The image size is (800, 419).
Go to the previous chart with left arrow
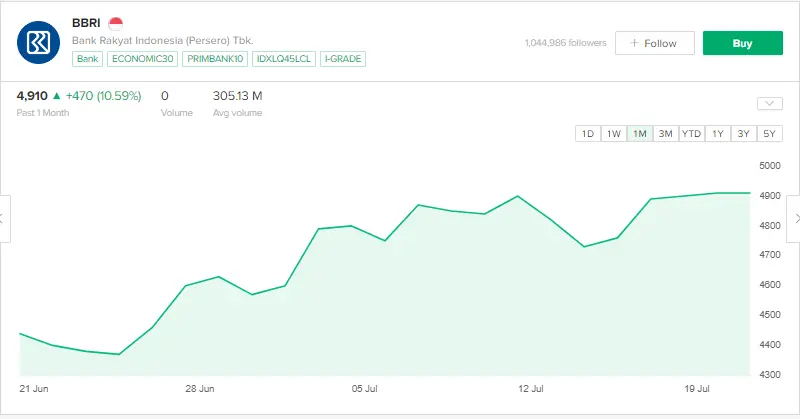pos(4,217)
